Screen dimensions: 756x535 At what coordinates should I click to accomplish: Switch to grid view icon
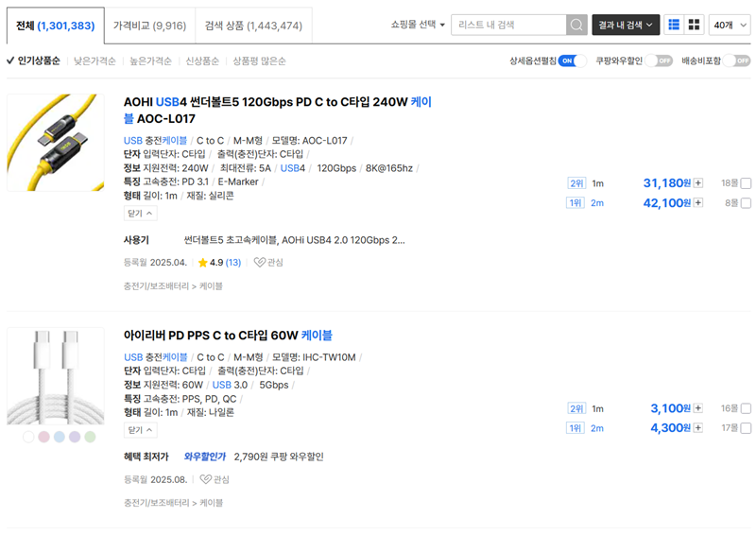(694, 25)
